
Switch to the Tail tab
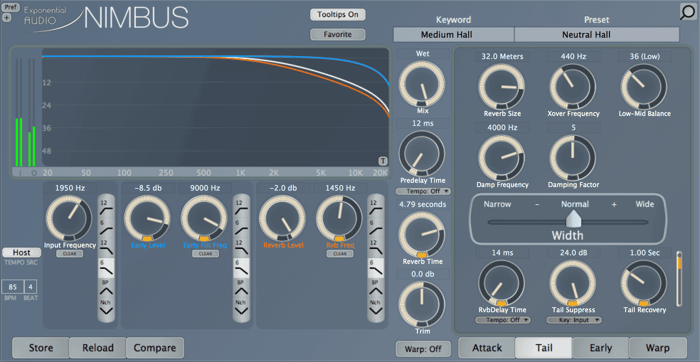coord(544,348)
